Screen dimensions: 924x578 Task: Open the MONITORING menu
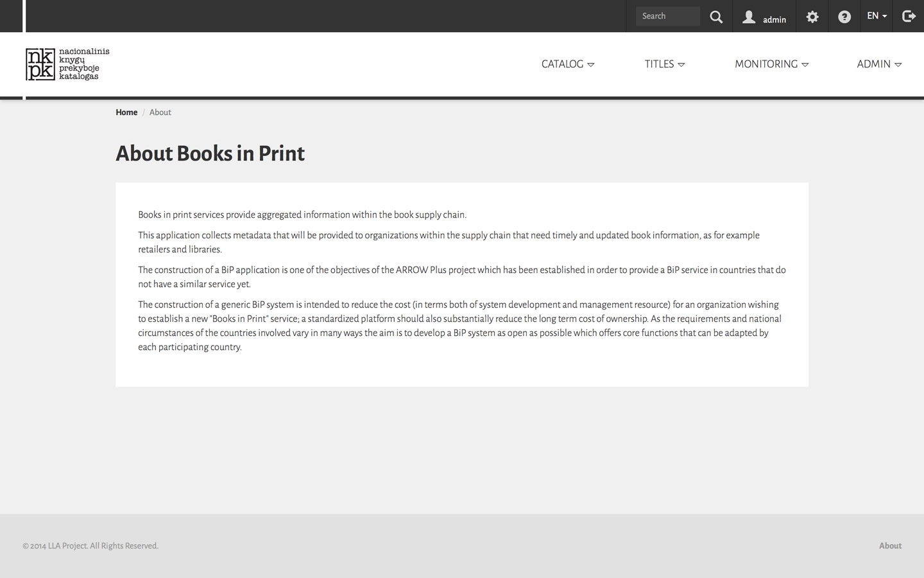(772, 64)
